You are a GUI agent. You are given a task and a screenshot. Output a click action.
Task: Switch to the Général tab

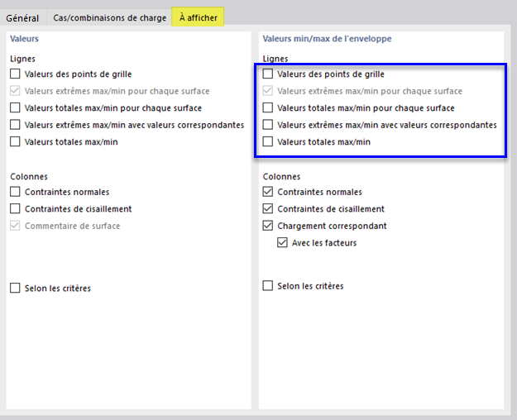point(22,18)
